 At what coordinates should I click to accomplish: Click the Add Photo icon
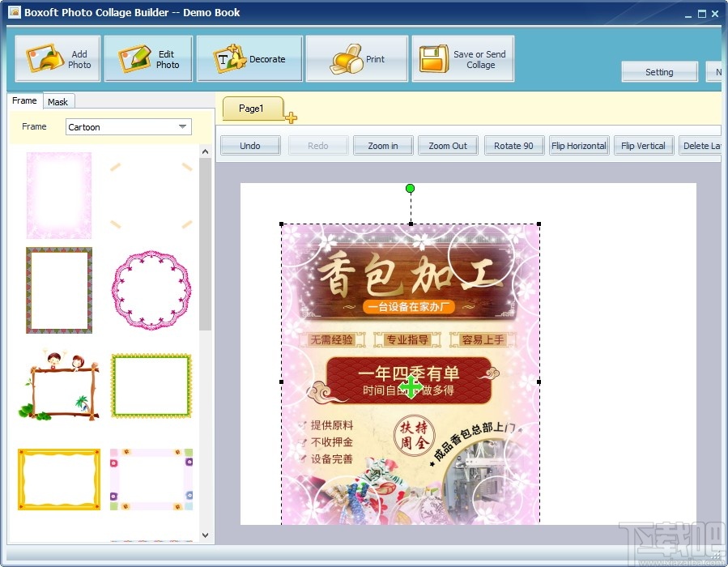57,57
